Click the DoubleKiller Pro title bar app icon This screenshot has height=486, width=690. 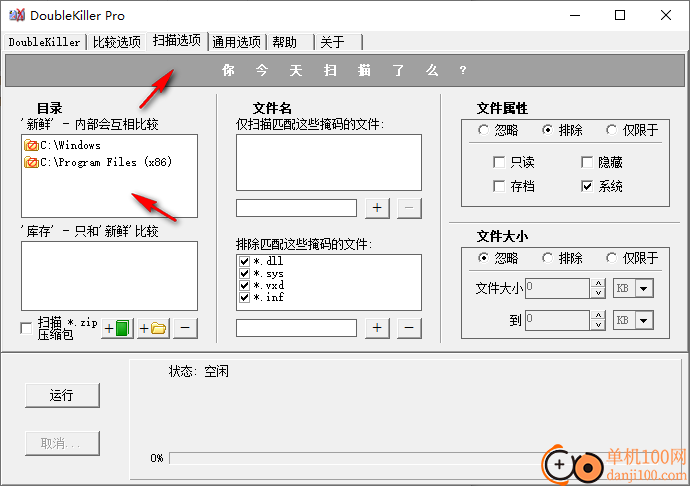click(17, 15)
